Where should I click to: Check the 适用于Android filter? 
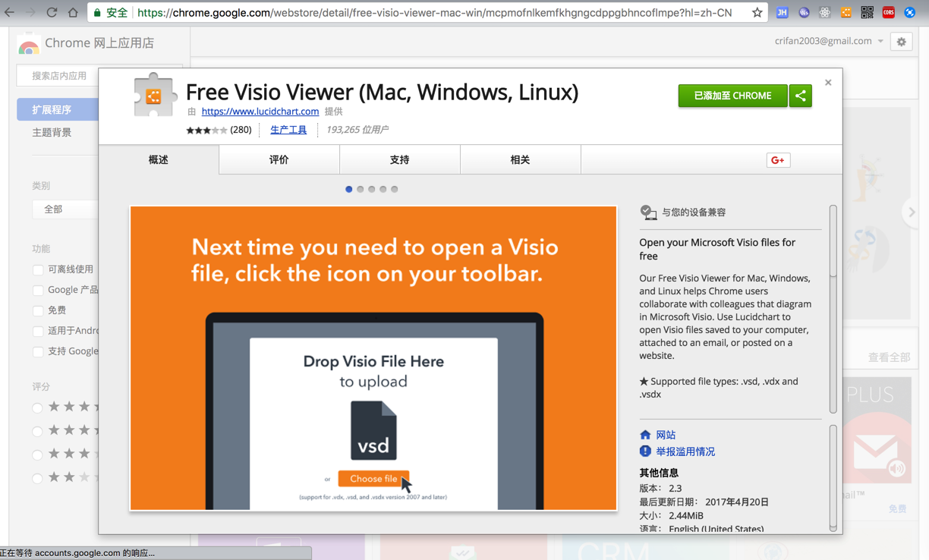(x=38, y=331)
